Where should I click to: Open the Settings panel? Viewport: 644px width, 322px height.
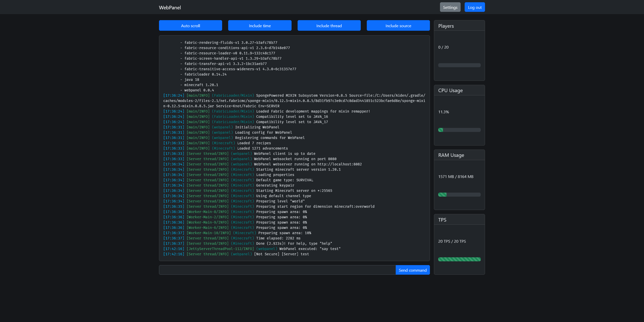point(450,7)
